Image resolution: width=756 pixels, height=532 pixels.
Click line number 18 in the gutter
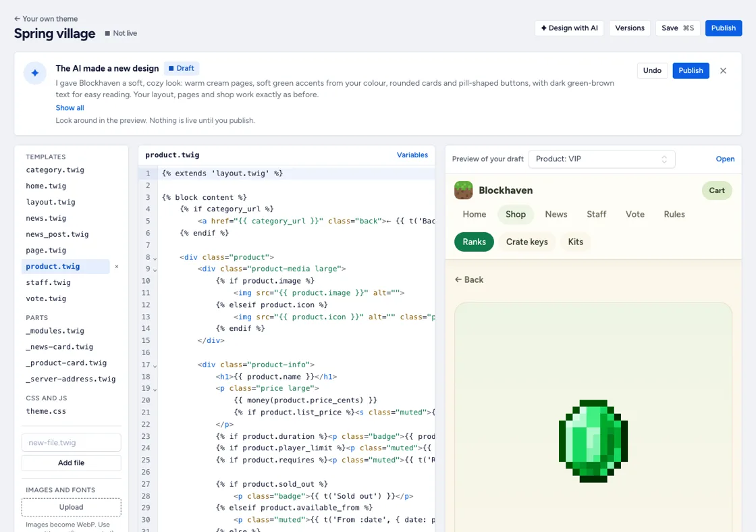(146, 377)
